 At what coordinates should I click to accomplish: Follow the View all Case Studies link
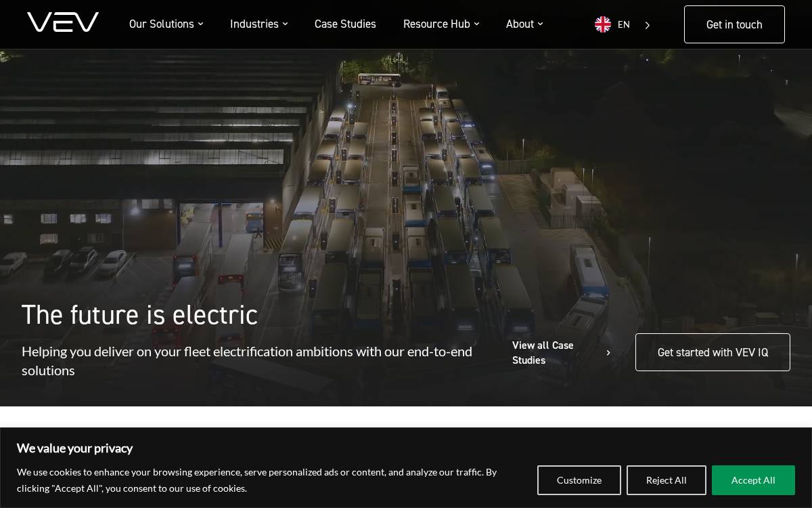coord(561,353)
